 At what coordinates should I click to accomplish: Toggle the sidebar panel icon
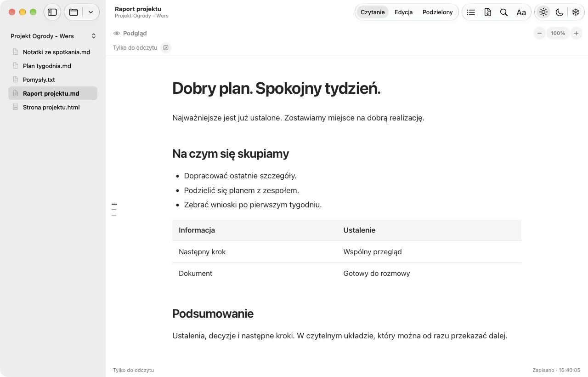tap(52, 12)
